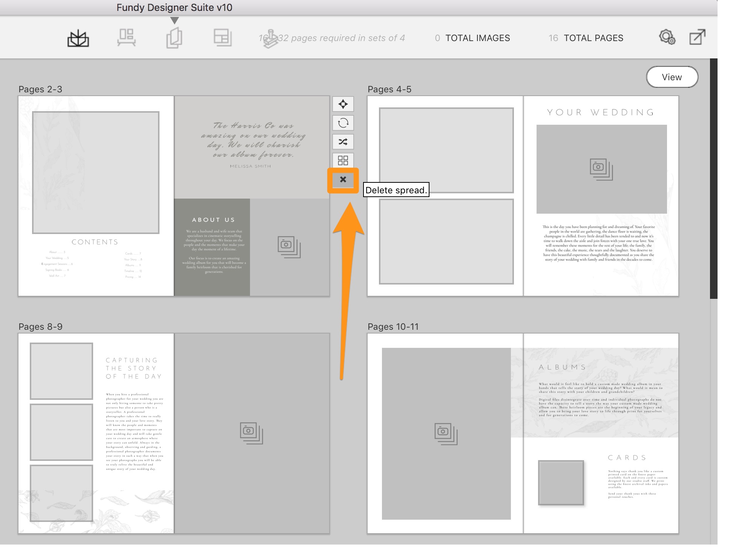
Task: Click the 16-32 pages requirement indicator
Action: click(331, 38)
